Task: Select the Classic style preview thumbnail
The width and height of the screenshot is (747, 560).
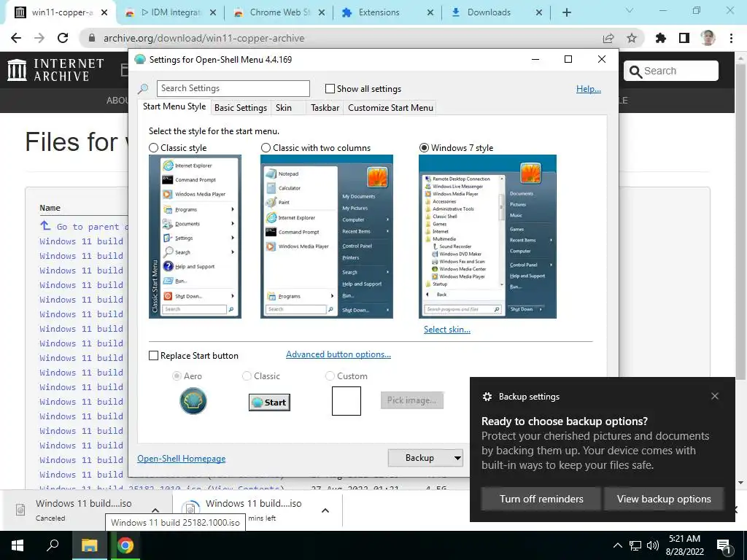Action: tap(195, 237)
